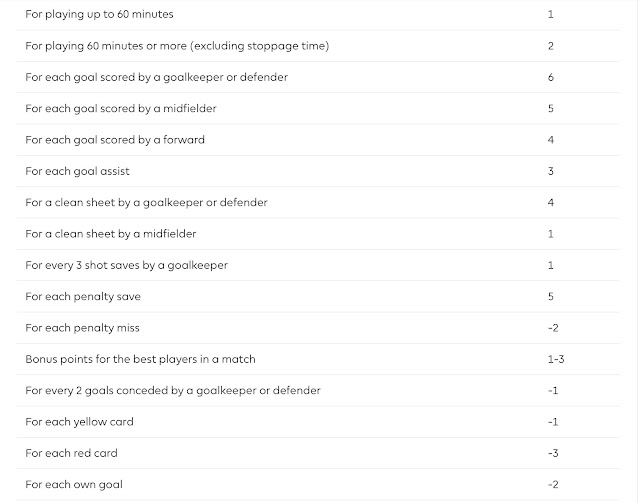
Task: Select goal scored by goalkeeper or defender row
Action: [318, 77]
